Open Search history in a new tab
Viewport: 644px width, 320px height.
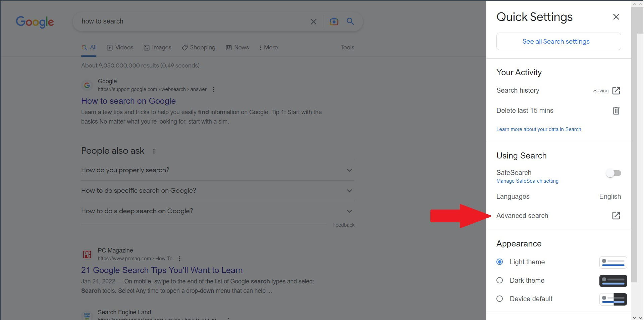click(x=616, y=90)
